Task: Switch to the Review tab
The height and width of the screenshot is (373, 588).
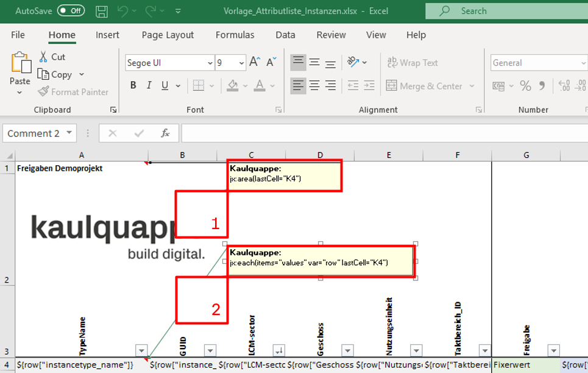Action: (x=331, y=35)
